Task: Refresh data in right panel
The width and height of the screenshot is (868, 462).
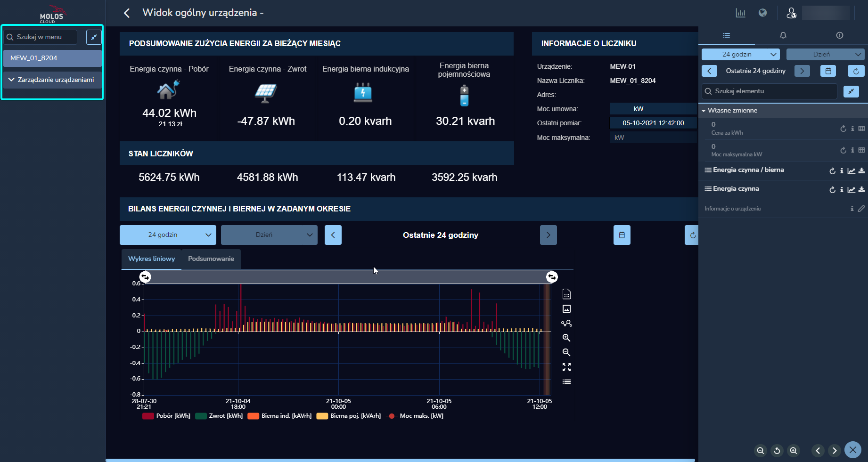Action: (856, 71)
